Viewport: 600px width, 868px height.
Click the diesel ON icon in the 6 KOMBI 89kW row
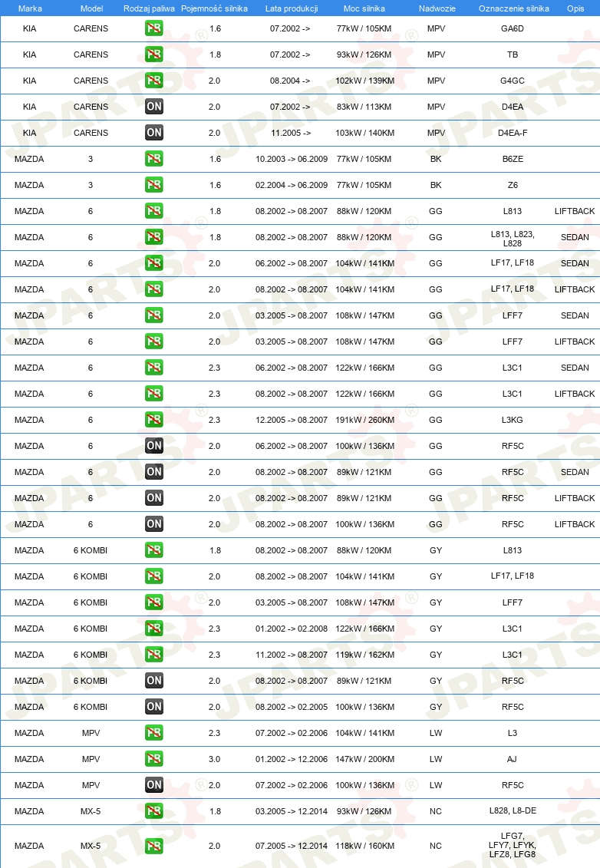pos(154,680)
